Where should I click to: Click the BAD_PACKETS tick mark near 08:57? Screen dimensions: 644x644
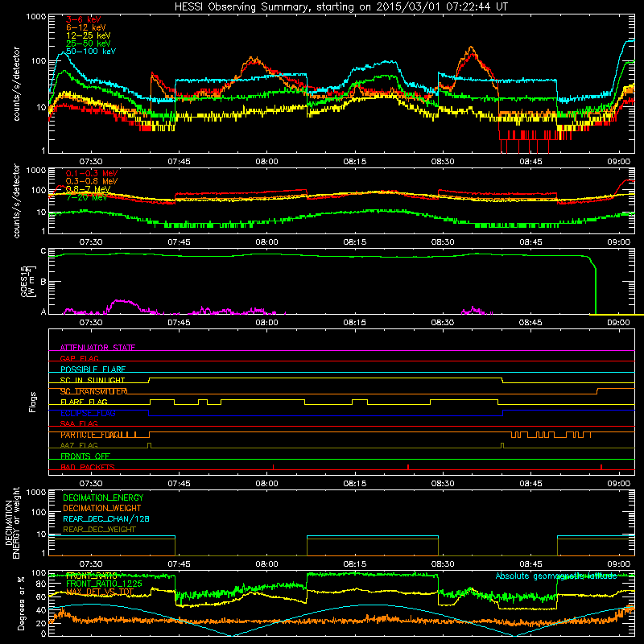tap(601, 467)
